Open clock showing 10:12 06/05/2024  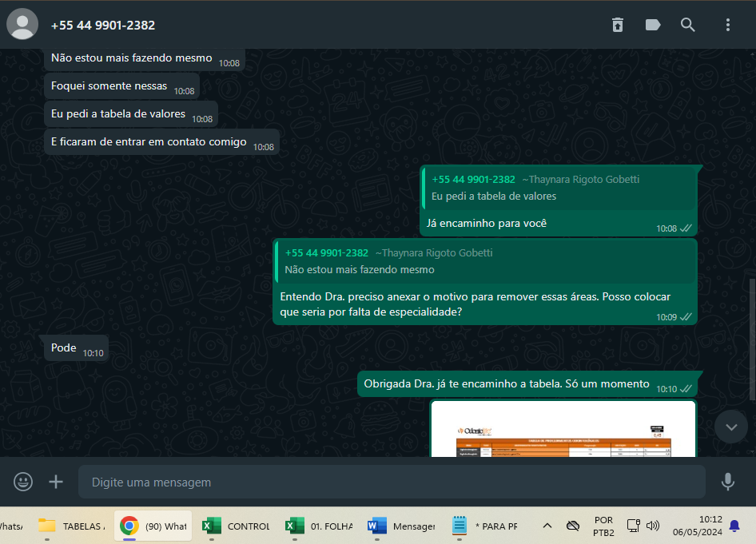tap(697, 526)
